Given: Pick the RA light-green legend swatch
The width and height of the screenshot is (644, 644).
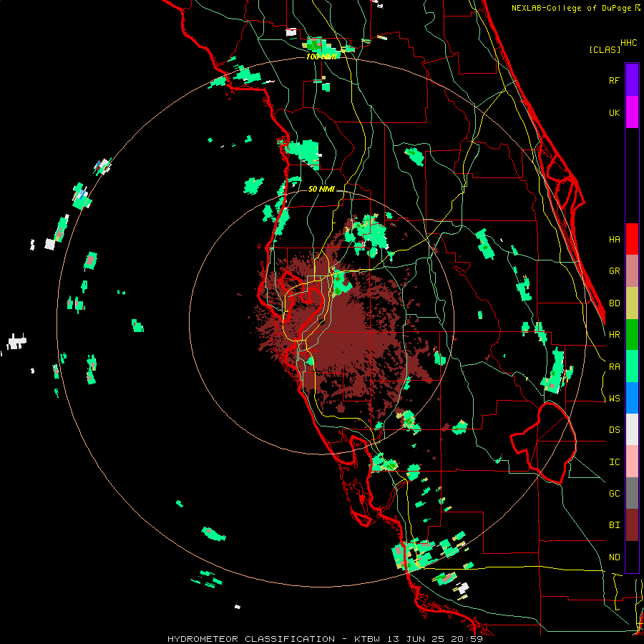Looking at the screenshot, I should (632, 366).
